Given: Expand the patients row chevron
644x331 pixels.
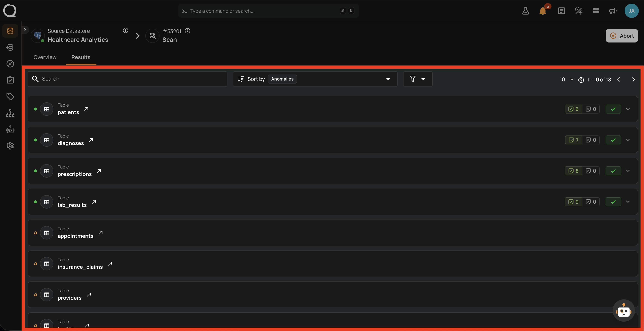Looking at the screenshot, I should point(628,109).
